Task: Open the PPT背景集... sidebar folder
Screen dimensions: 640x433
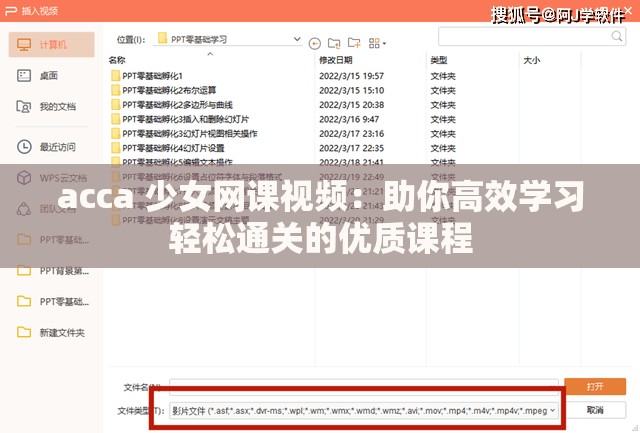Action: (x=51, y=271)
